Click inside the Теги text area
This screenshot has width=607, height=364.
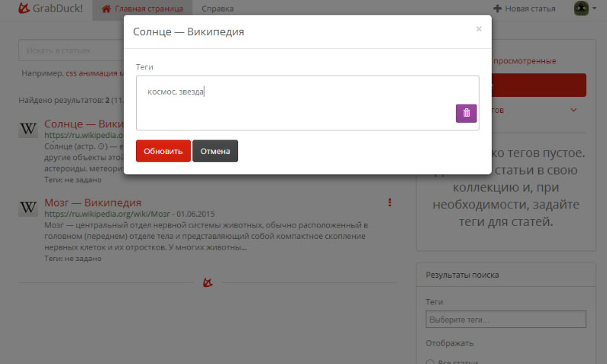(308, 103)
